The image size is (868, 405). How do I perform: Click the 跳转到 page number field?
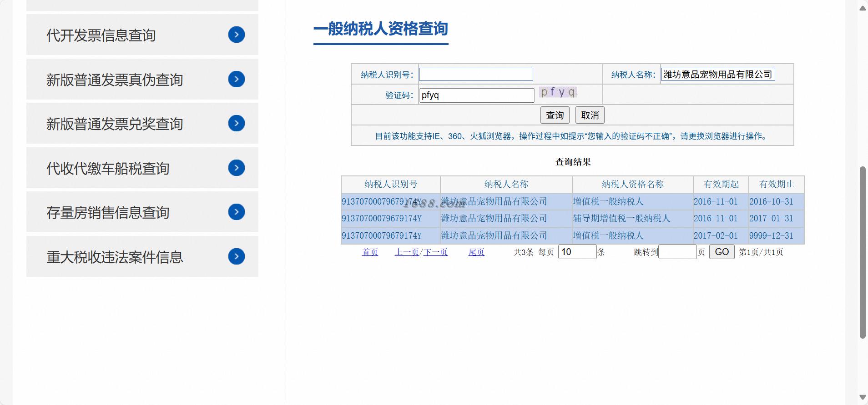[677, 252]
